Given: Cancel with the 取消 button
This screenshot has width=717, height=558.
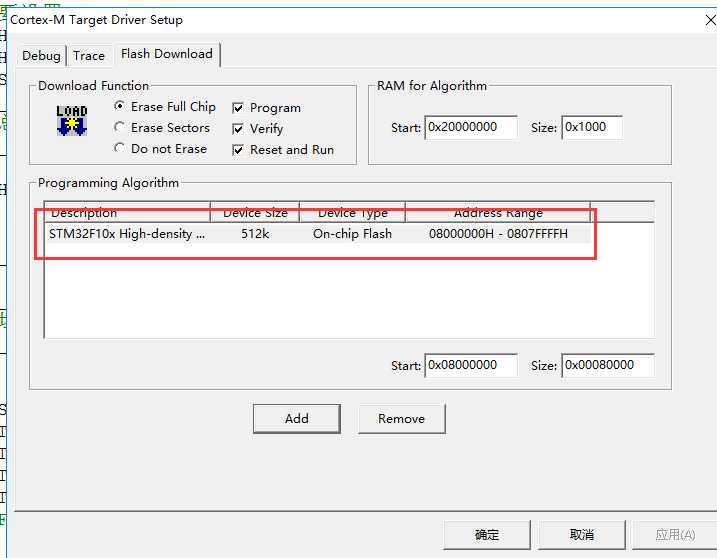Looking at the screenshot, I should click(x=582, y=534).
